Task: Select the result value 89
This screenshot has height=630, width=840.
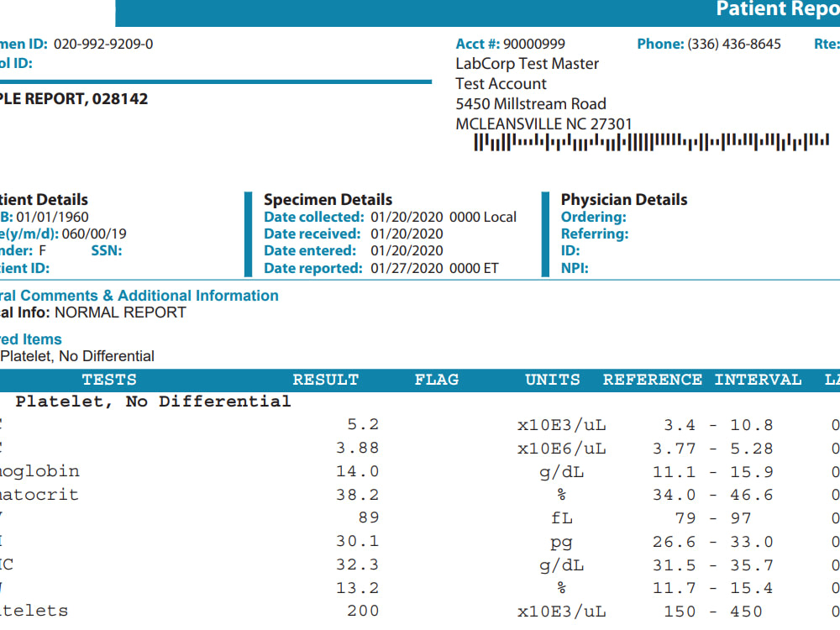Action: [369, 518]
